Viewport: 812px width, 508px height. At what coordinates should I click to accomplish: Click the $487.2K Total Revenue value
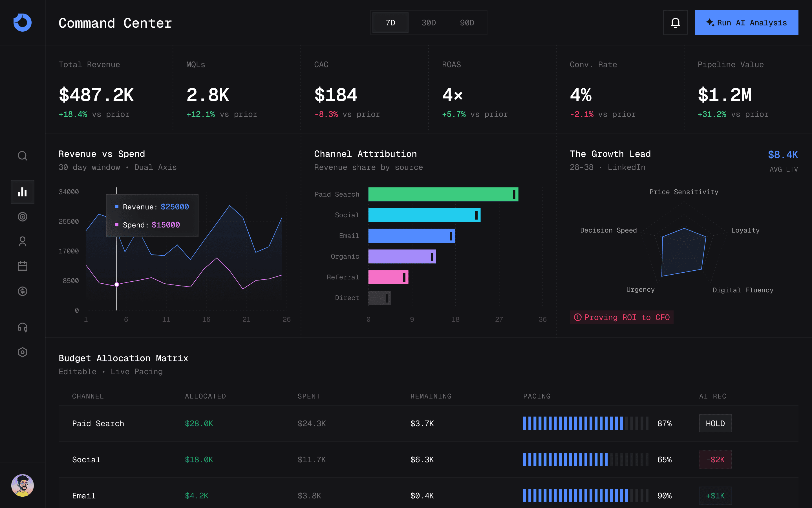[x=96, y=95]
